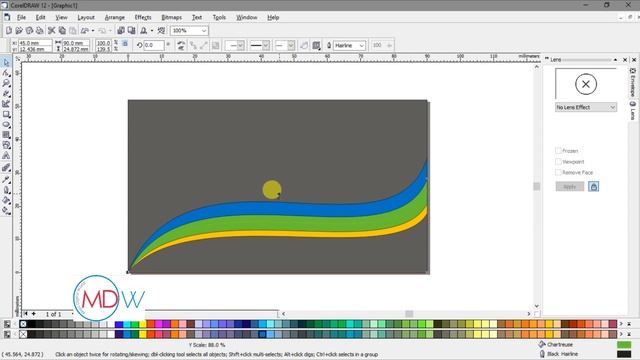Image resolution: width=640 pixels, height=360 pixels.
Task: Click the Import icon in the toolbar
Action: pyautogui.click(x=121, y=31)
